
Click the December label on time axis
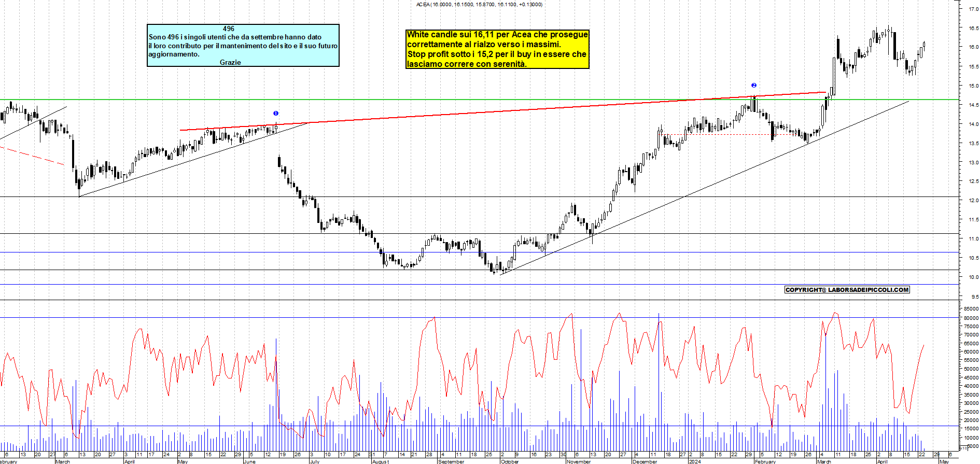pyautogui.click(x=645, y=461)
